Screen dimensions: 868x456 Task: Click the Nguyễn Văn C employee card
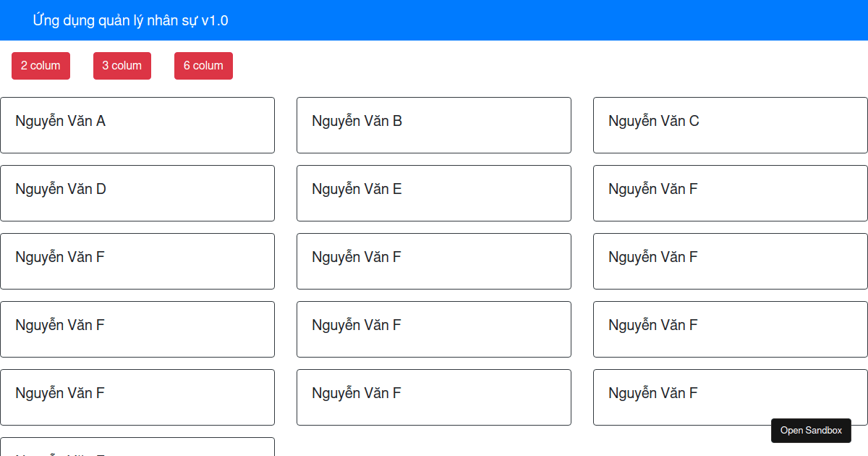pyautogui.click(x=731, y=125)
